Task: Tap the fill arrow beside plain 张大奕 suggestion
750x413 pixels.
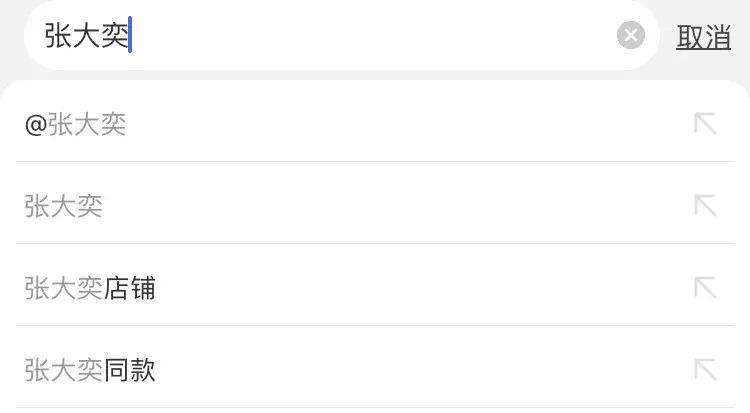Action: pyautogui.click(x=705, y=206)
